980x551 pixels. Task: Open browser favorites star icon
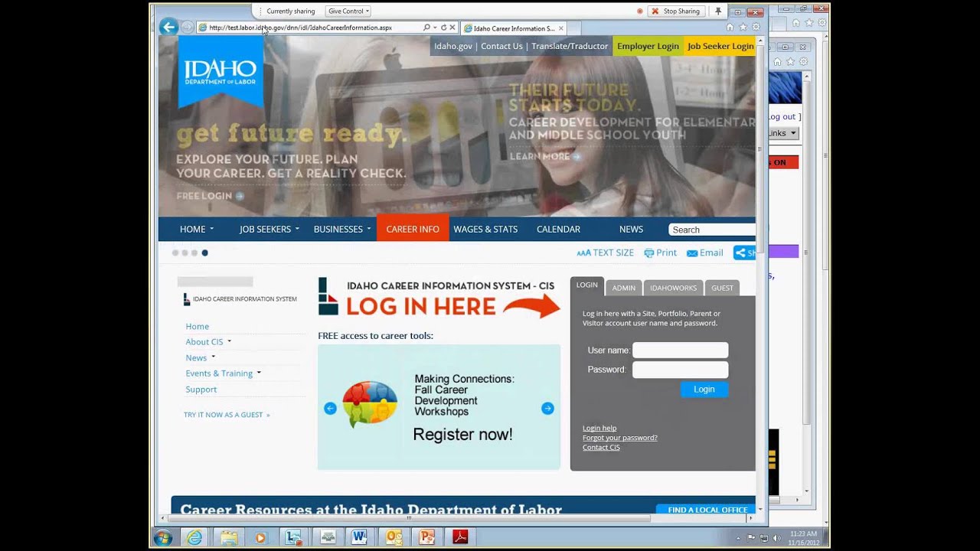743,27
